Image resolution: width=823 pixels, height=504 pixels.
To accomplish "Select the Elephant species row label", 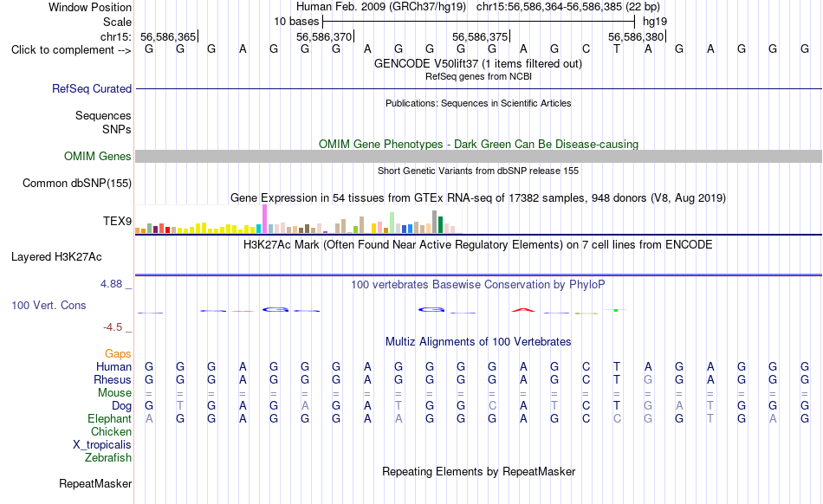I will pos(109,418).
